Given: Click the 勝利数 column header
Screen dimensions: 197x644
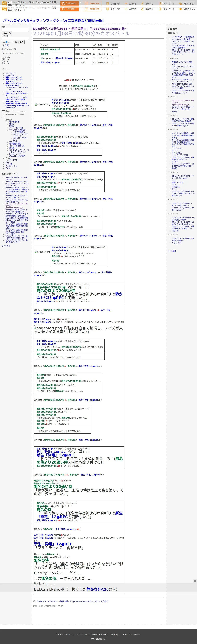Looking at the screenshot, I should (x=114, y=45).
